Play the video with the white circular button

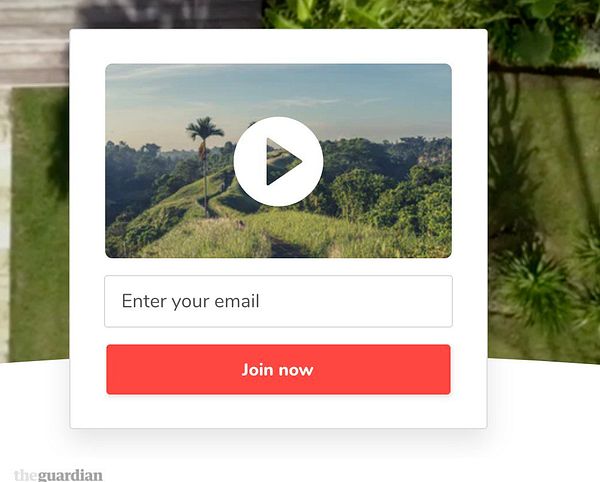coord(278,161)
